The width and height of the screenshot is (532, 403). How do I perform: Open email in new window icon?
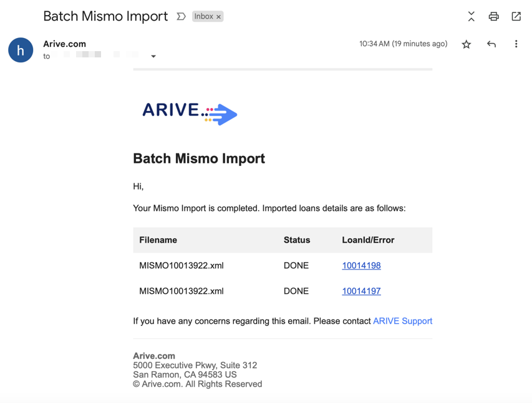516,16
